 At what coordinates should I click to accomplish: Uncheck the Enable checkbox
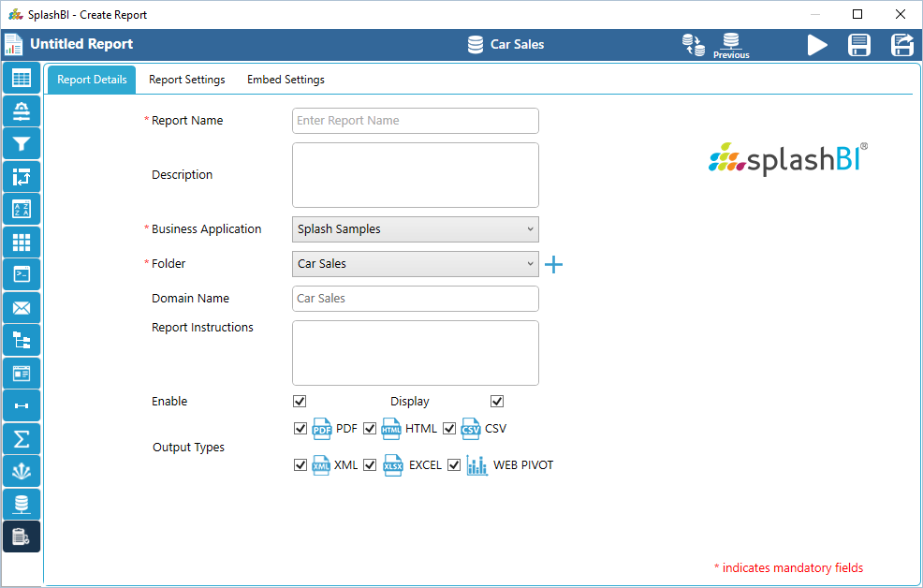[300, 402]
